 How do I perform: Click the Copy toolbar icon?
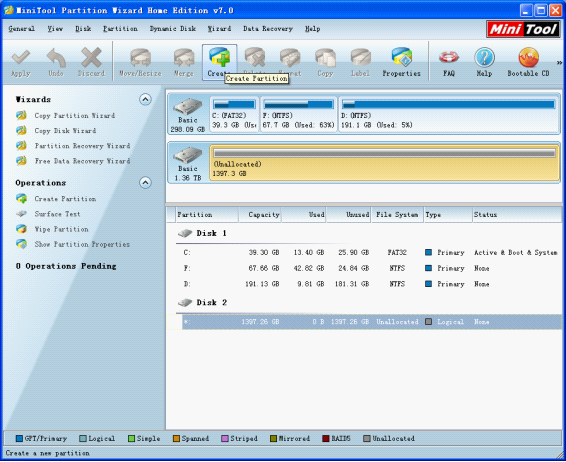coord(325,62)
